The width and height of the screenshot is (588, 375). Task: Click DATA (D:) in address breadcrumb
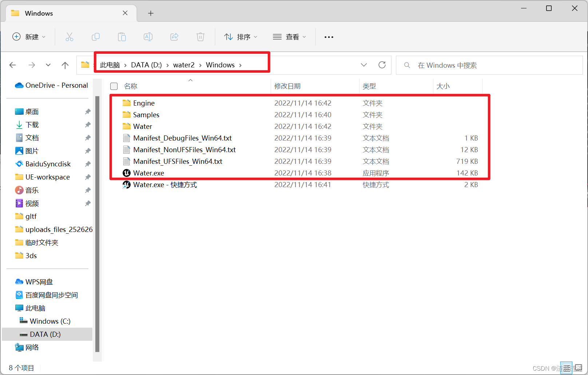[146, 65]
